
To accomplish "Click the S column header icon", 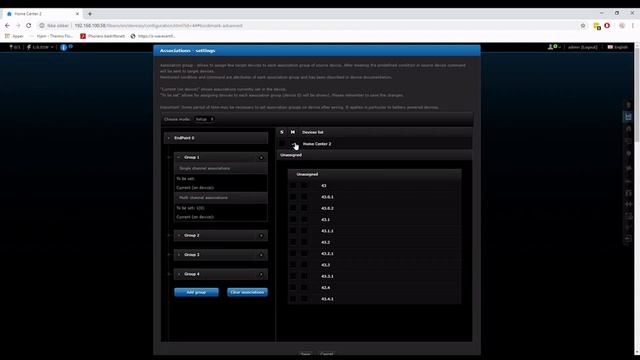I will tap(282, 132).
